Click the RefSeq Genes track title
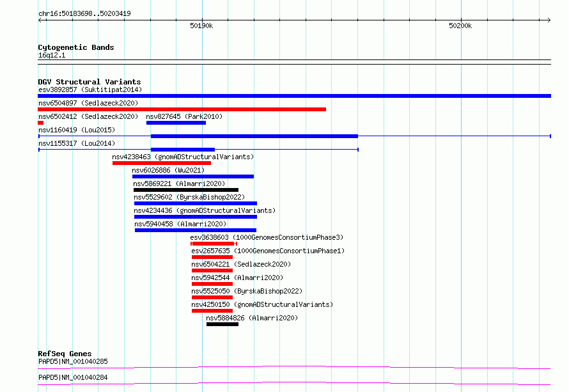Screen dimensions: 569x392 pos(65,354)
